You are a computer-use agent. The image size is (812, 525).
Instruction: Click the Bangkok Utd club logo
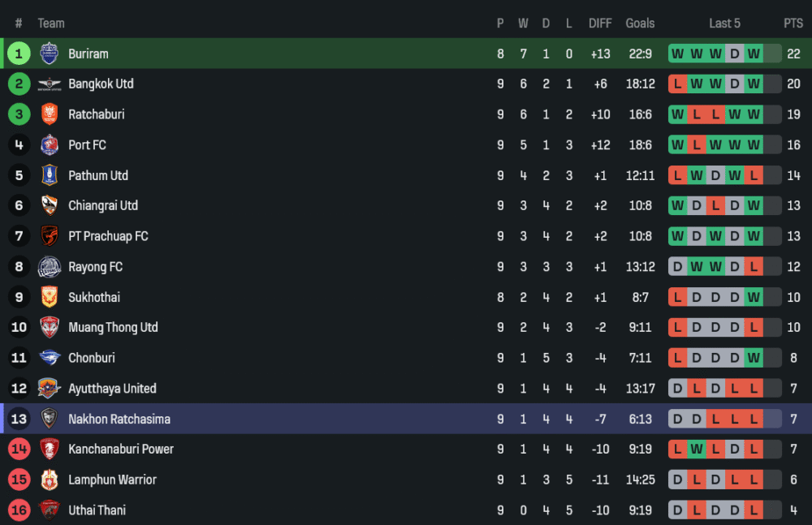[x=50, y=84]
